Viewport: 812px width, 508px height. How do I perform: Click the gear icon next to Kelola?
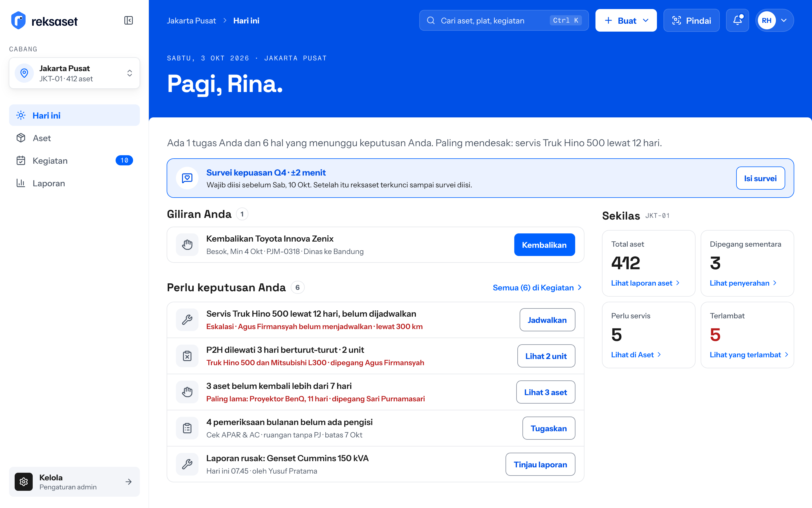pyautogui.click(x=23, y=481)
